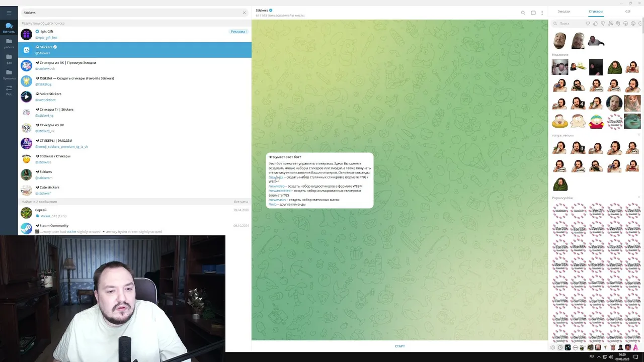Image resolution: width=644 pixels, height=362 pixels.
Task: Open the фан chat folder
Action: [9, 59]
